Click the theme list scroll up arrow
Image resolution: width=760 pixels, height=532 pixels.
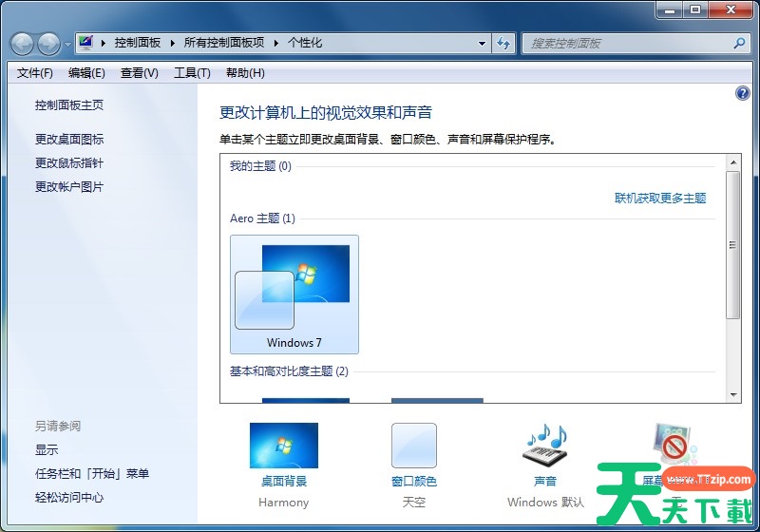(x=732, y=162)
